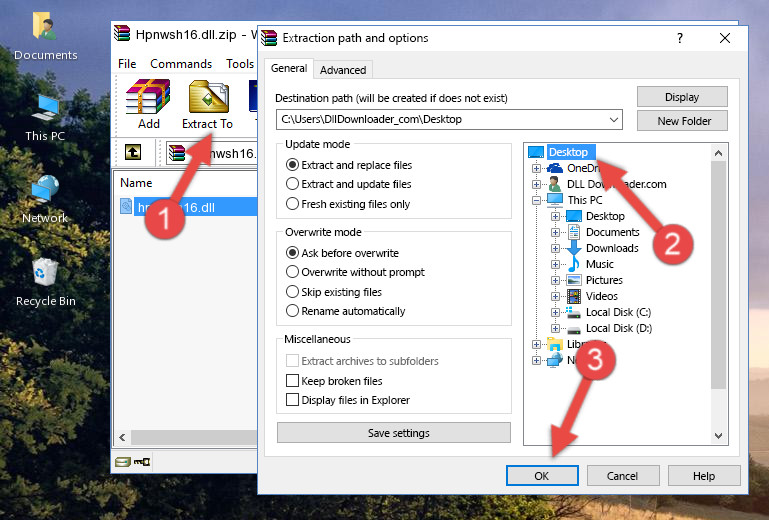The image size is (769, 520).
Task: Enable Keep broken files checkbox
Action: (292, 381)
